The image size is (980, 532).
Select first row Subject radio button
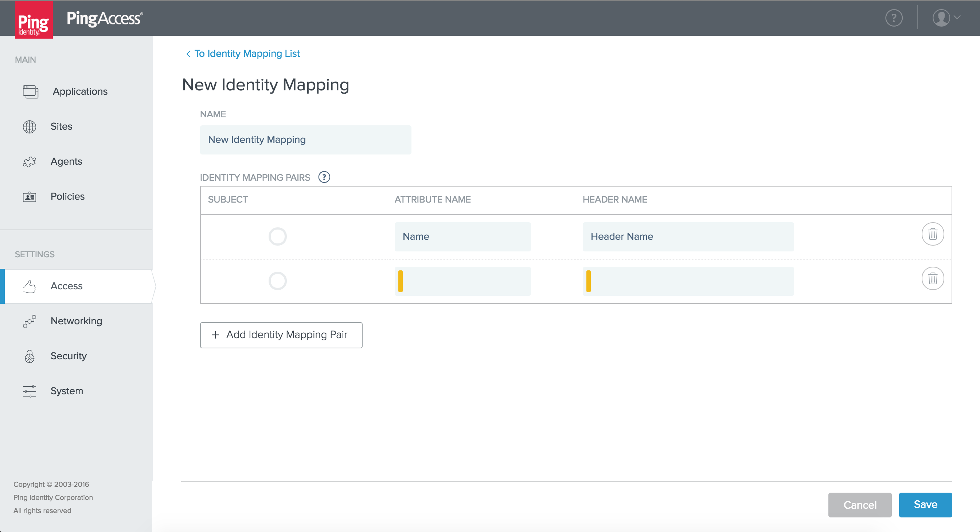click(x=277, y=236)
